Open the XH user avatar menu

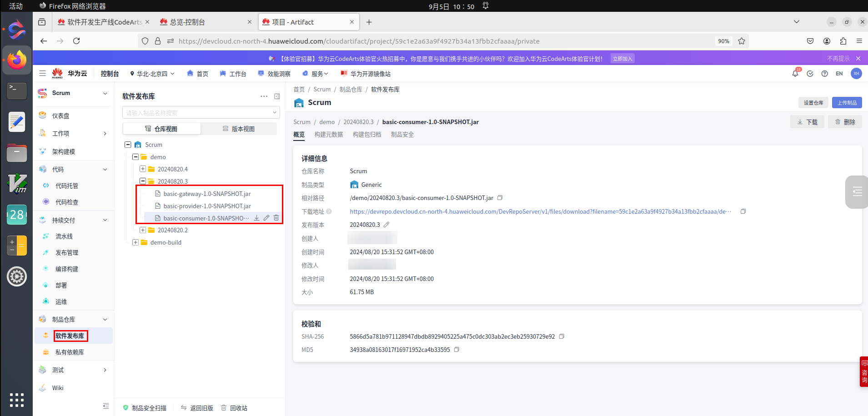point(856,74)
